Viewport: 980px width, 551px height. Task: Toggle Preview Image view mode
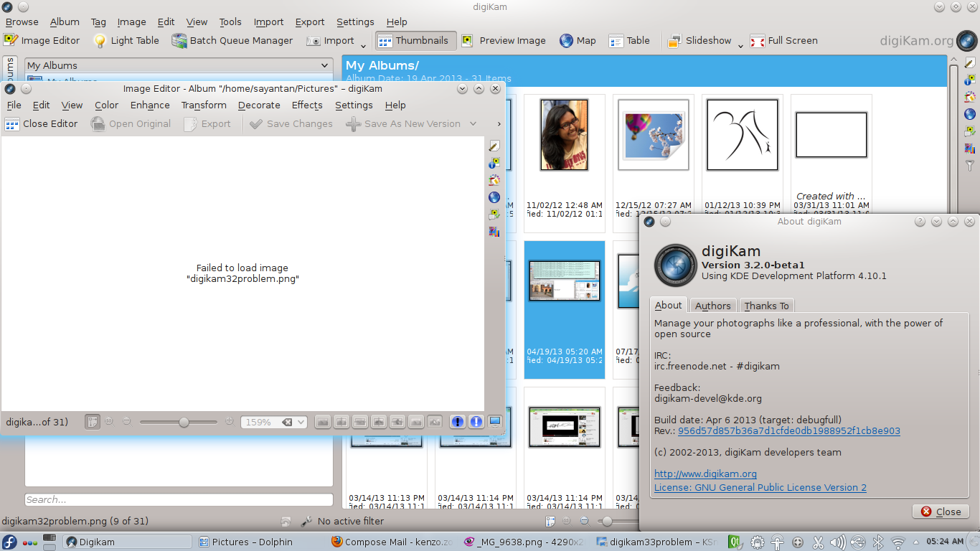504,41
